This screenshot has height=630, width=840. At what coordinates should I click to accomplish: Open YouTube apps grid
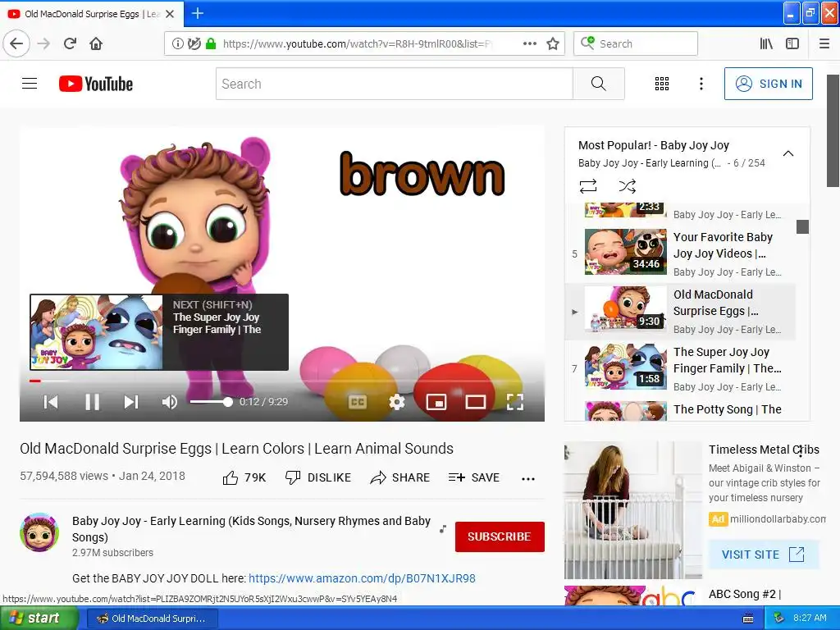662,84
